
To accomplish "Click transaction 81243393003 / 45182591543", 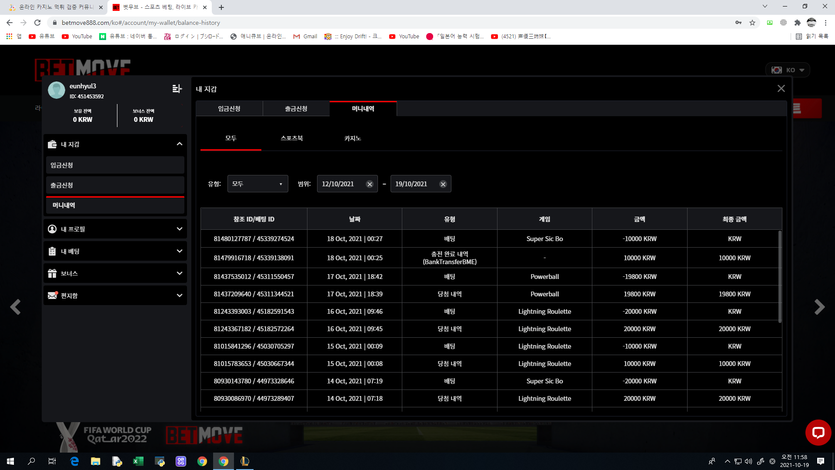I will click(254, 311).
